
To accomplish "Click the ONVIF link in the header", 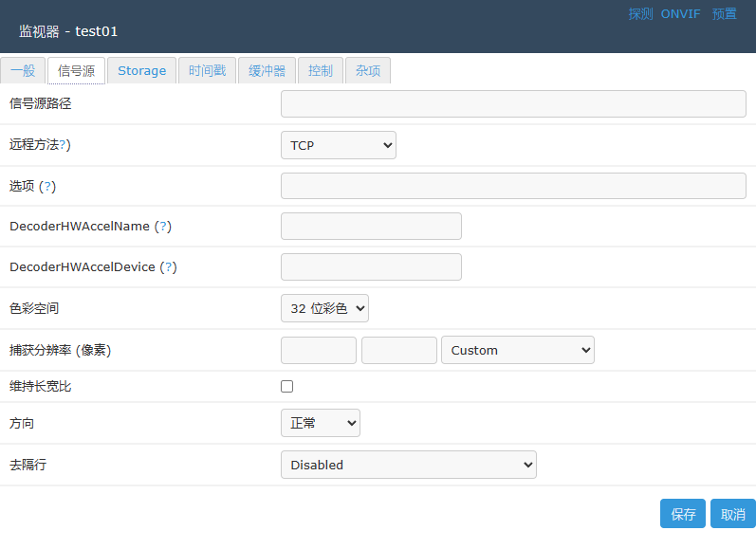I will click(682, 14).
